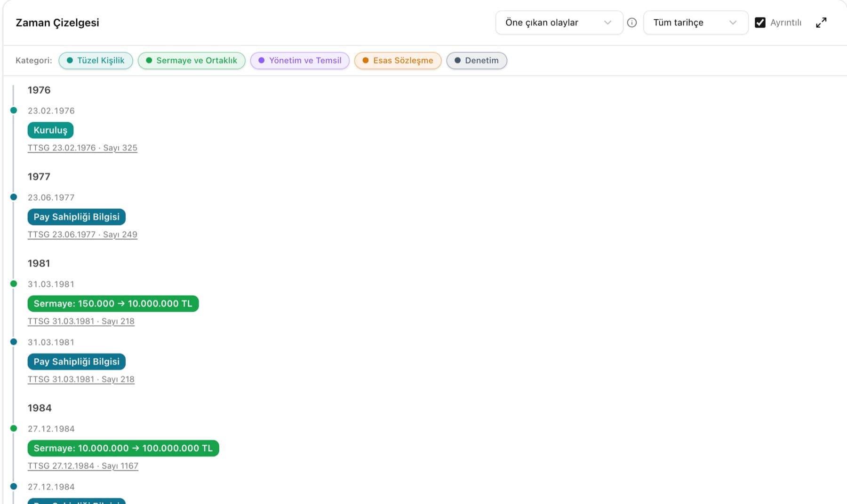Image resolution: width=847 pixels, height=504 pixels.
Task: Click the green timeline dot for 27.12.1984
Action: click(x=14, y=428)
